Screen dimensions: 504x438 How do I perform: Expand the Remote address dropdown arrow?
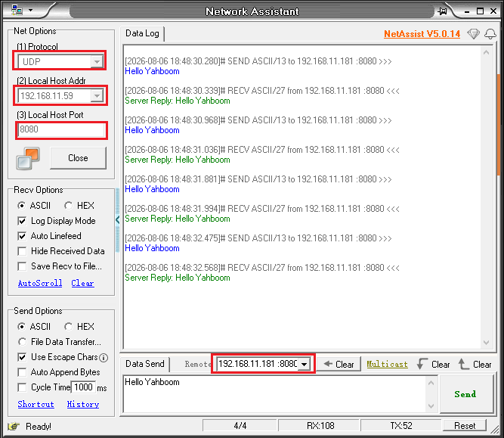(x=304, y=365)
